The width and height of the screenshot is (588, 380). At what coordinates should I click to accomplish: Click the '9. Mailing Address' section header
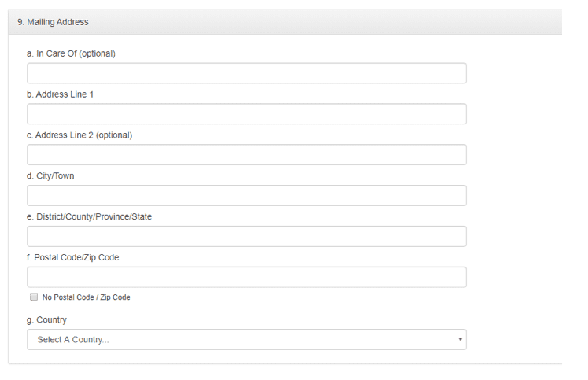click(53, 22)
